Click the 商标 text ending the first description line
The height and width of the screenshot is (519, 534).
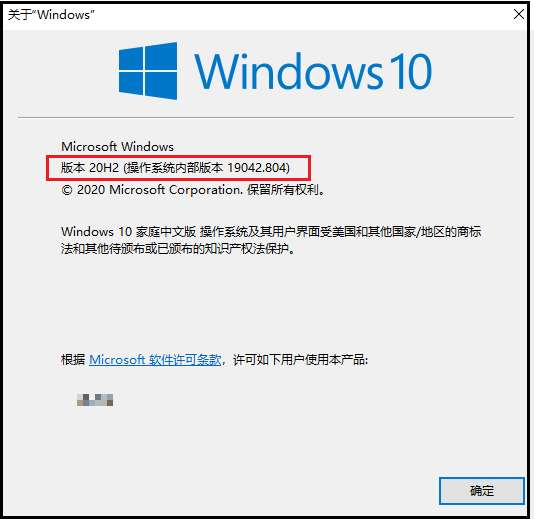(469, 232)
